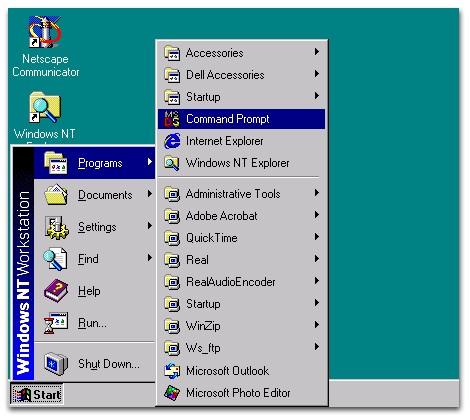Viewport: 470px width, 420px height.
Task: Expand the WinZip submenu arrow
Action: 317,325
